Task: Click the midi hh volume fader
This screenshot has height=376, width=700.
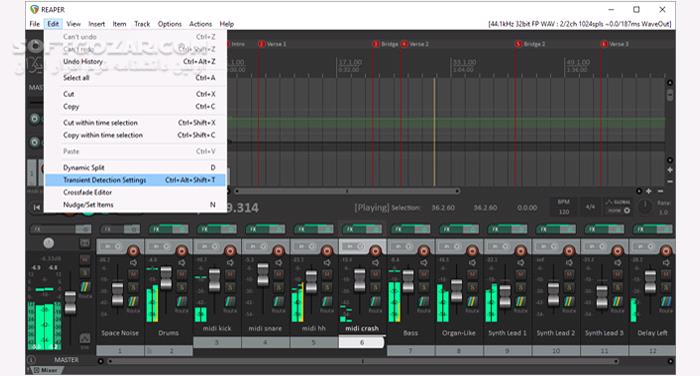Action: 311,281
